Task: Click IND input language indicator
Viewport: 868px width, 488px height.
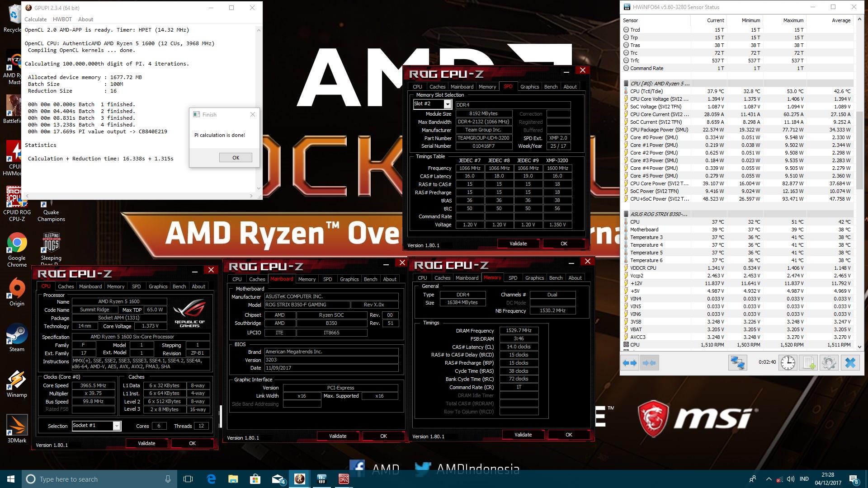Action: [804, 479]
